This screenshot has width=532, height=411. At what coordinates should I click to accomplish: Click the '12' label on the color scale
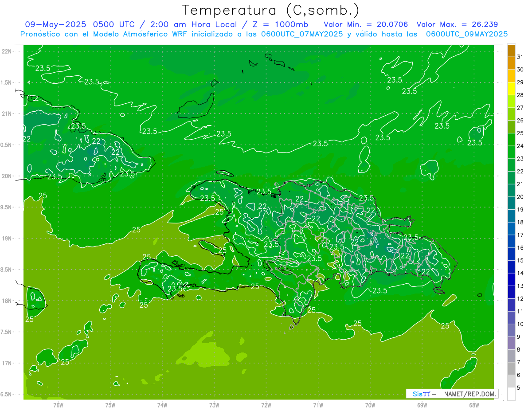(520, 298)
